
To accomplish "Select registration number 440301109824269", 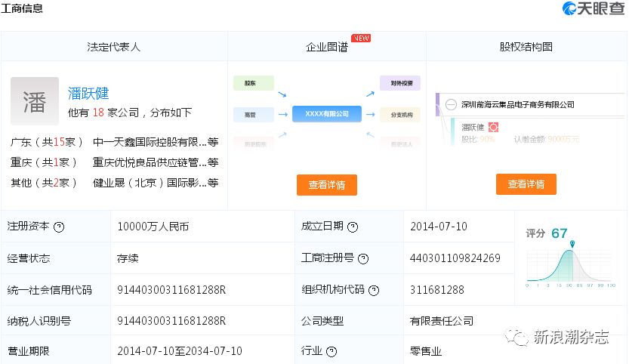I will pos(455,258).
